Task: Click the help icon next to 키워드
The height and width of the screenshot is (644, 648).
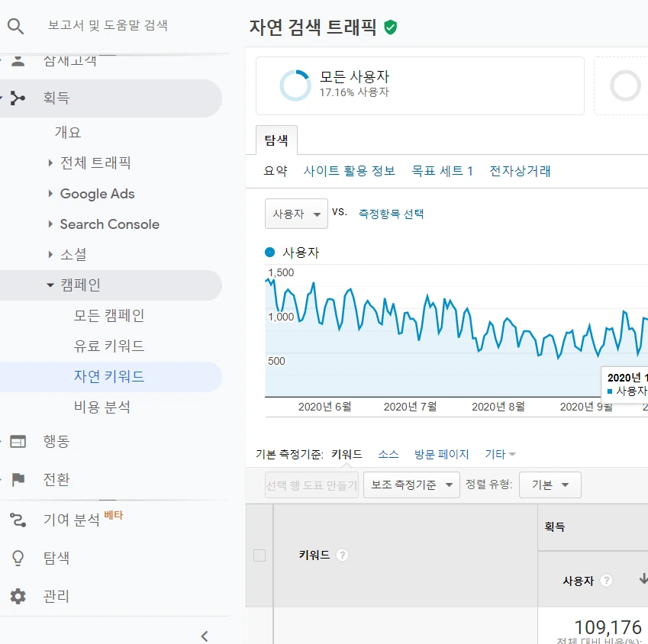Action: pyautogui.click(x=342, y=555)
